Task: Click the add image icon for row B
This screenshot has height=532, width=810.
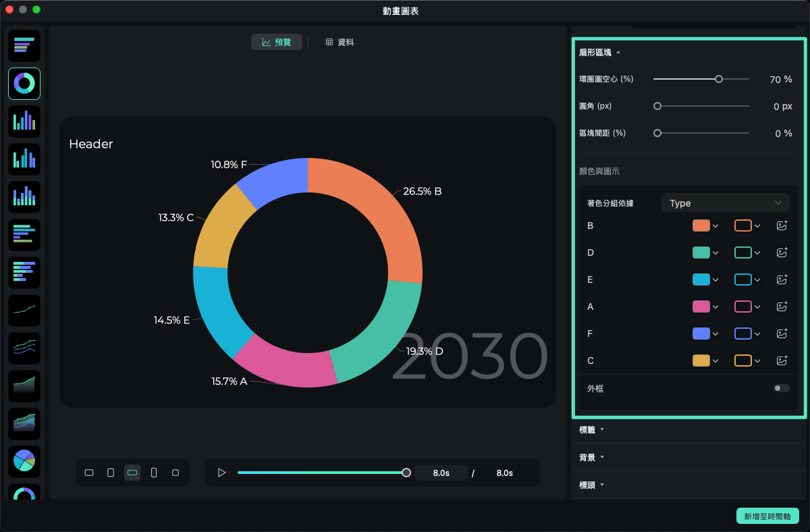Action: tap(782, 225)
